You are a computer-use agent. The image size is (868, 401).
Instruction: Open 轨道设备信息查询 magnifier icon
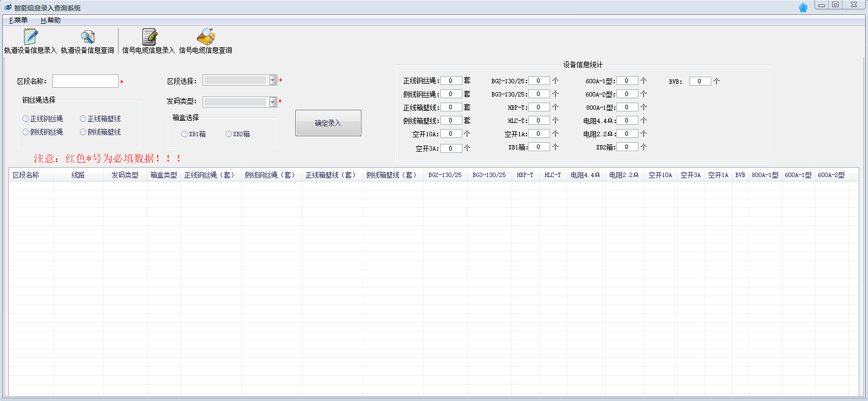(x=87, y=38)
